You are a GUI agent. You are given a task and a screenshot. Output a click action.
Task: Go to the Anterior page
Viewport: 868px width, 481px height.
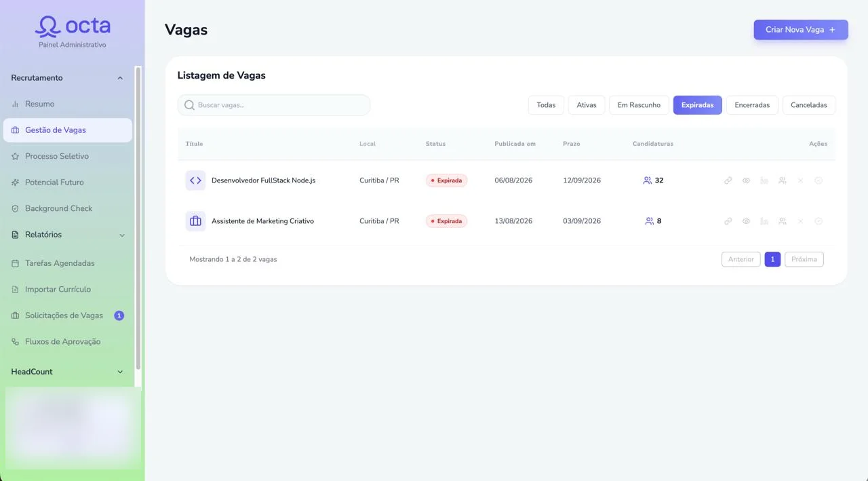pyautogui.click(x=741, y=259)
